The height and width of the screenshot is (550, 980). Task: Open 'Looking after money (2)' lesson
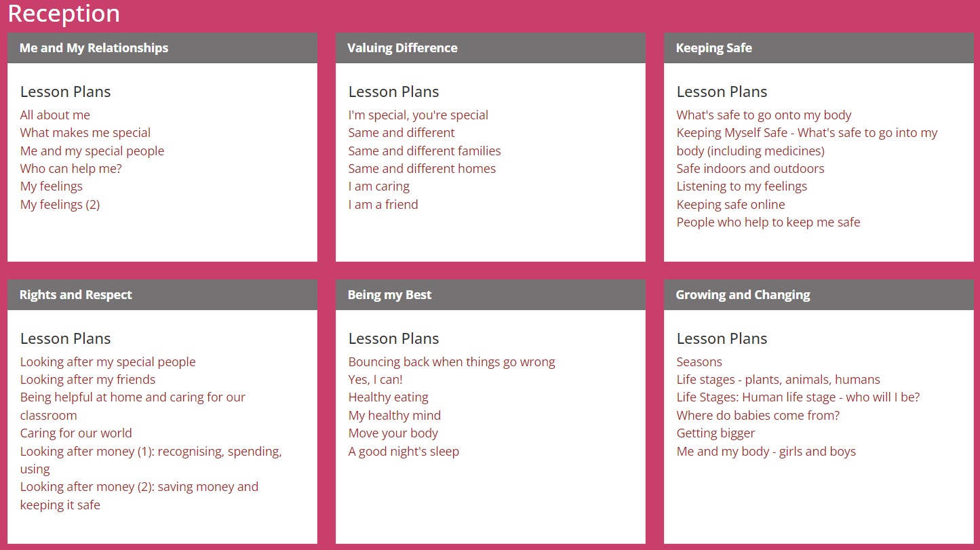139,496
